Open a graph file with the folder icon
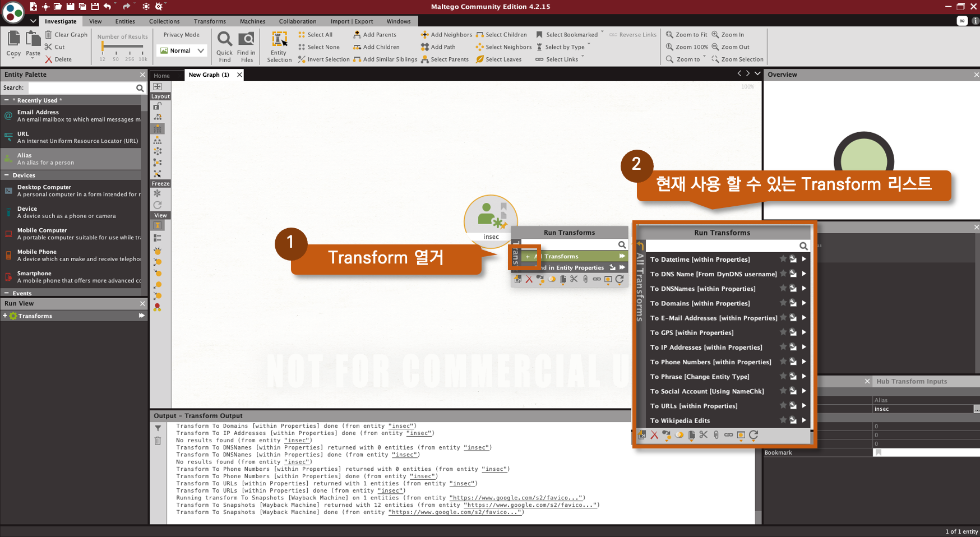Viewport: 980px width, 537px height. coord(58,6)
